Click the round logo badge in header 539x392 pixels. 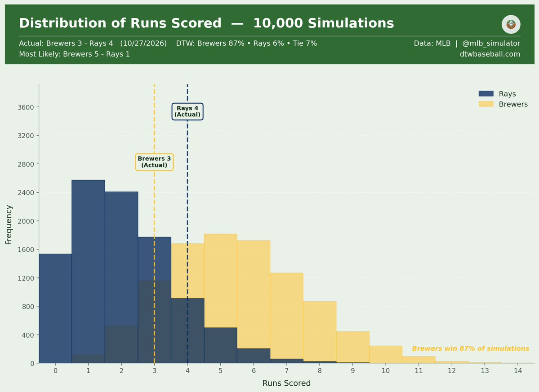[x=511, y=24]
